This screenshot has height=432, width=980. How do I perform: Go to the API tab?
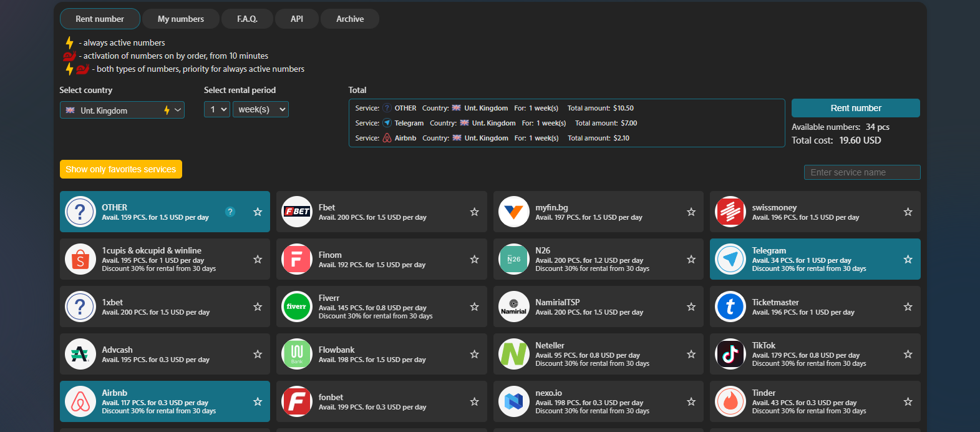point(297,19)
